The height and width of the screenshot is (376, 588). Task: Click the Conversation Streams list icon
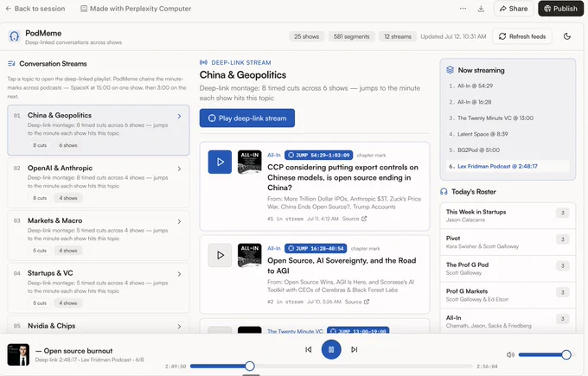pyautogui.click(x=11, y=64)
